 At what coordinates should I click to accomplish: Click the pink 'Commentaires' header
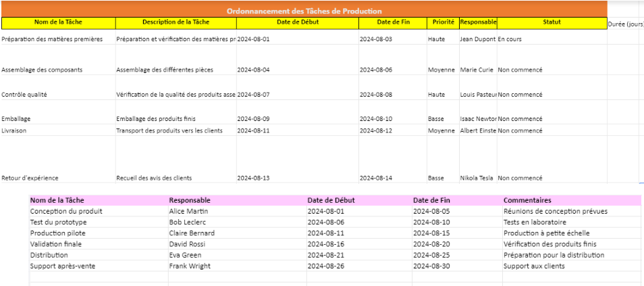click(572, 200)
